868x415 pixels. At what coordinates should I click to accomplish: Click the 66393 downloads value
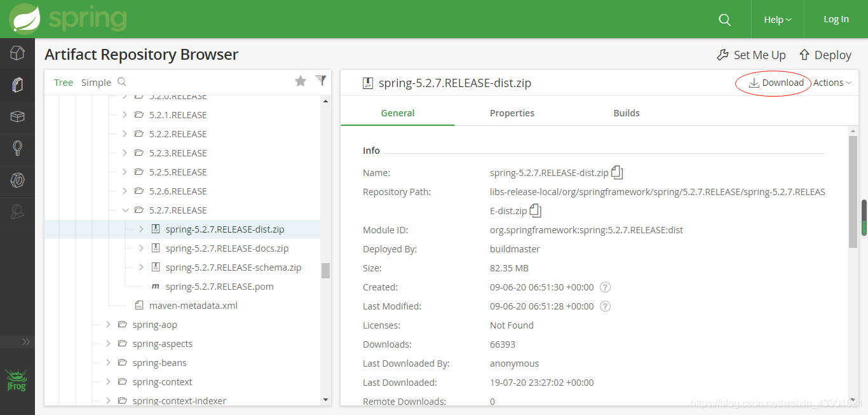coord(503,344)
